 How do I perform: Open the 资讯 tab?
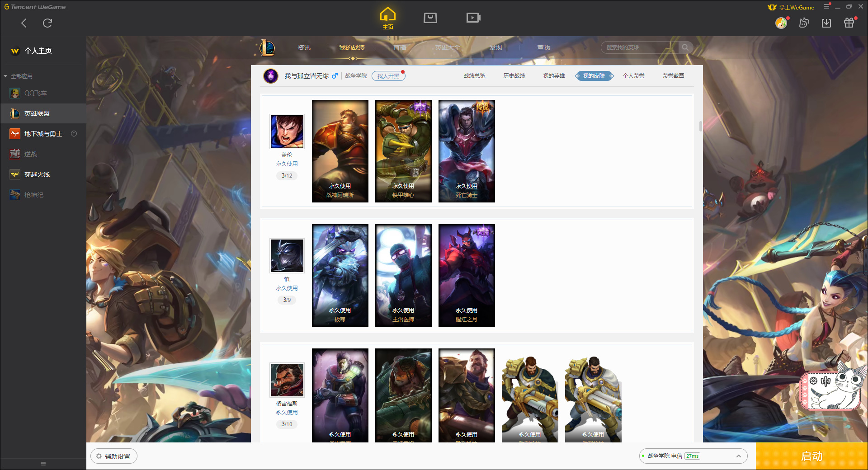pyautogui.click(x=304, y=47)
